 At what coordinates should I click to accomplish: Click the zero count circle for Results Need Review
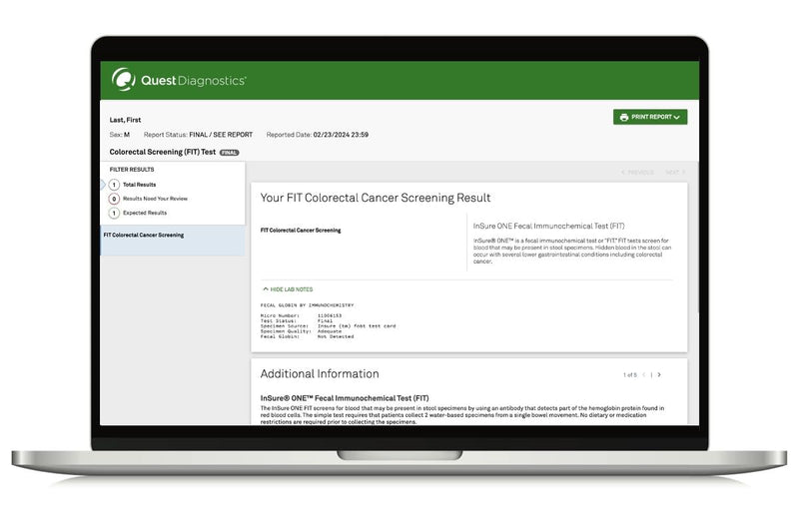114,199
